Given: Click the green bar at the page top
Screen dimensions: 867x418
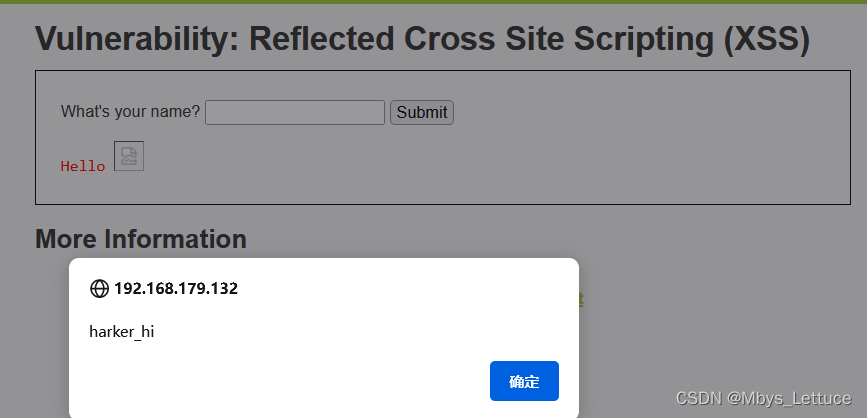Looking at the screenshot, I should (434, 2).
